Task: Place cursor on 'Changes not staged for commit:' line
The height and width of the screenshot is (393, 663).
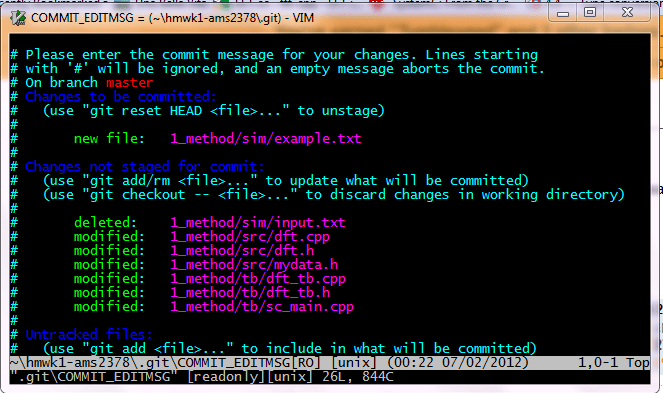Action: coord(145,167)
